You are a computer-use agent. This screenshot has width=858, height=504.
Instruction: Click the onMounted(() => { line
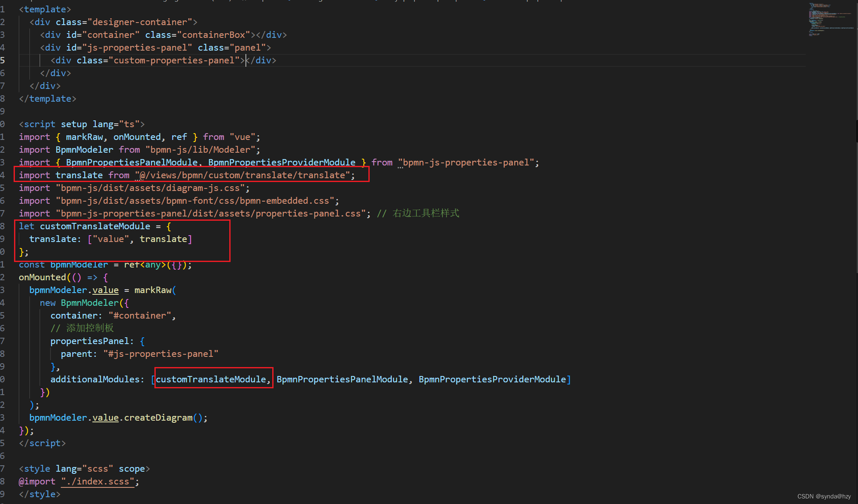[63, 277]
